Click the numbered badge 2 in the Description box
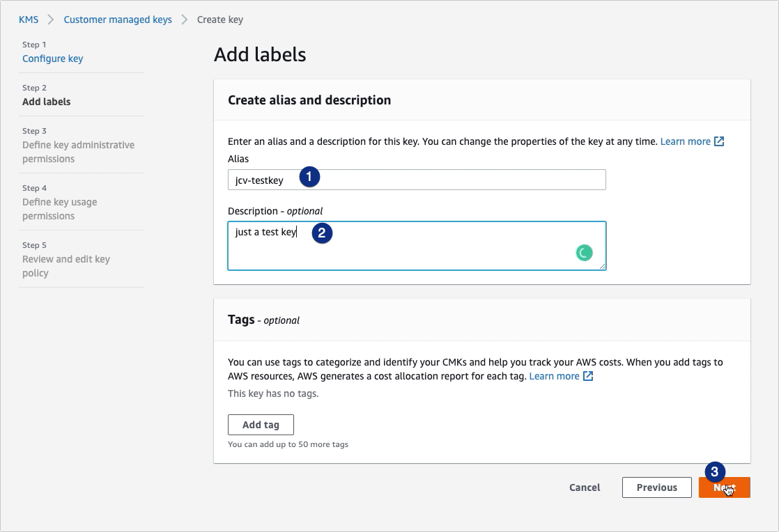 point(323,233)
